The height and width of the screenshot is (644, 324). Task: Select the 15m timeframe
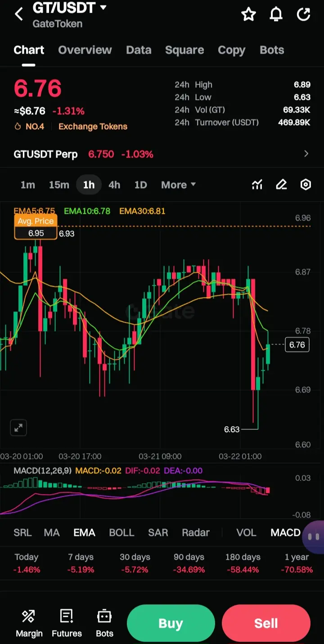coord(59,185)
